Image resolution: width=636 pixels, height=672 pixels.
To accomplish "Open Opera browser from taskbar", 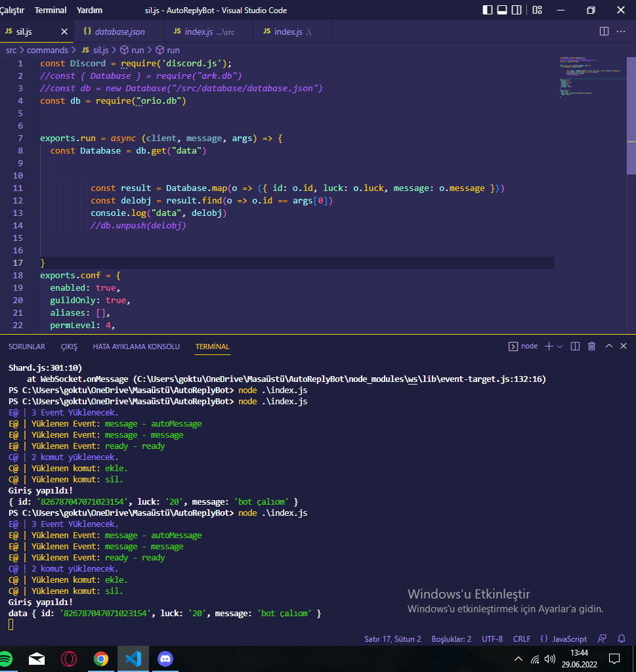I will (x=68, y=659).
